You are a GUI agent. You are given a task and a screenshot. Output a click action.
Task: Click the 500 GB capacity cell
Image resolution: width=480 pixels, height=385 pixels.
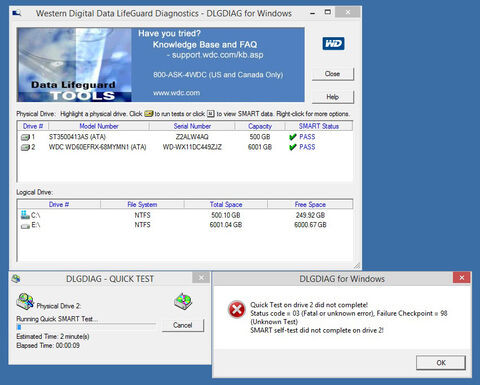(x=260, y=137)
